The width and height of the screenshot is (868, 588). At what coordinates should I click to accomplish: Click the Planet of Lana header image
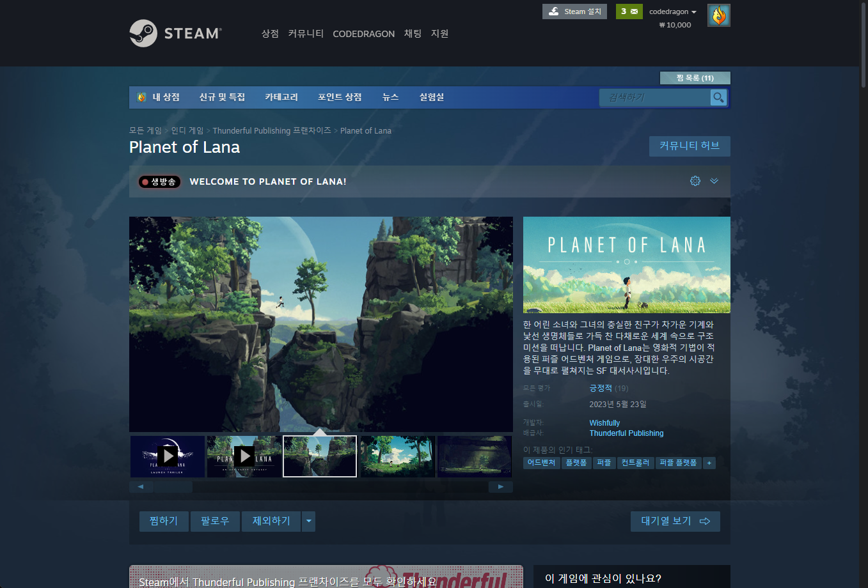[x=627, y=265]
